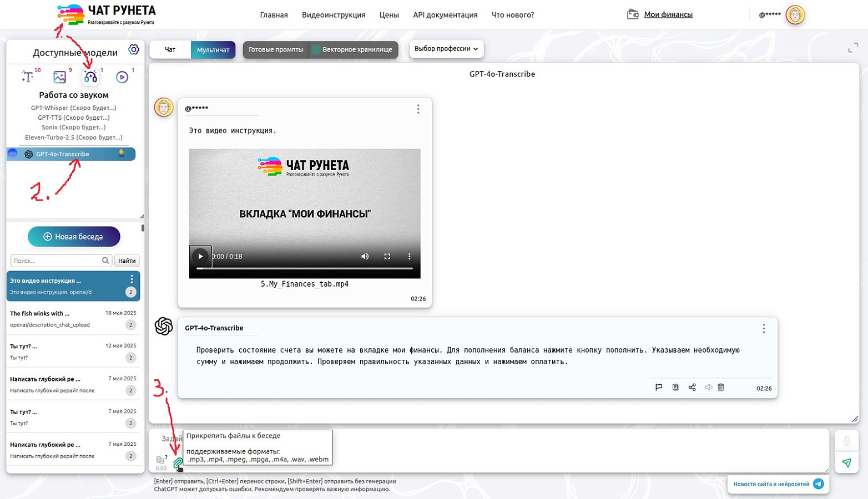The height and width of the screenshot is (499, 868).
Task: Open three-dot menu on the user's video message
Action: click(x=418, y=109)
